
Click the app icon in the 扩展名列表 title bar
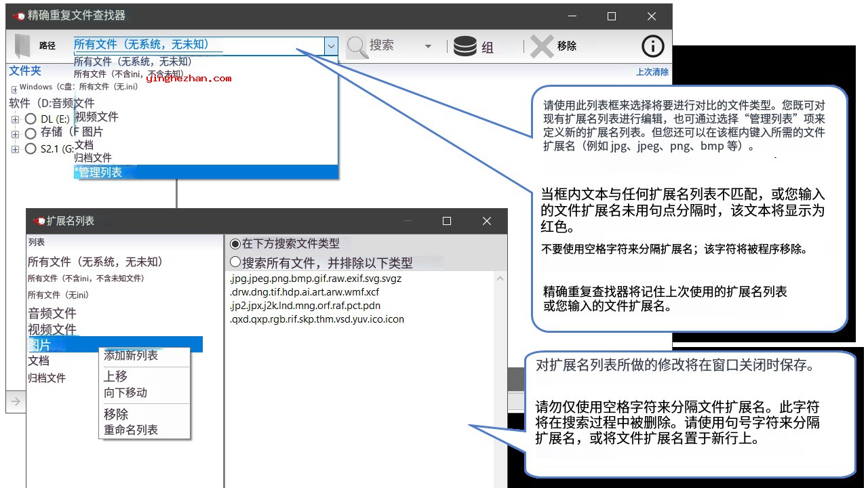39,221
